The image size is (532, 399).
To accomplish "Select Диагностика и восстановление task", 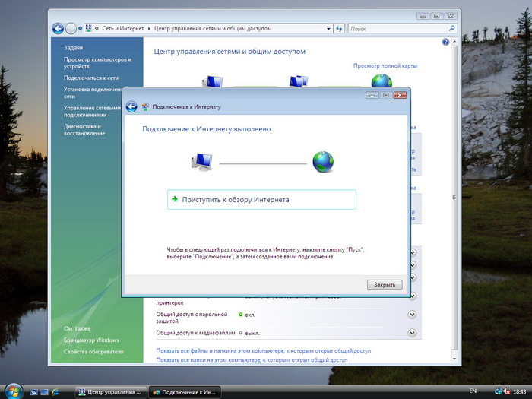I will click(x=84, y=130).
